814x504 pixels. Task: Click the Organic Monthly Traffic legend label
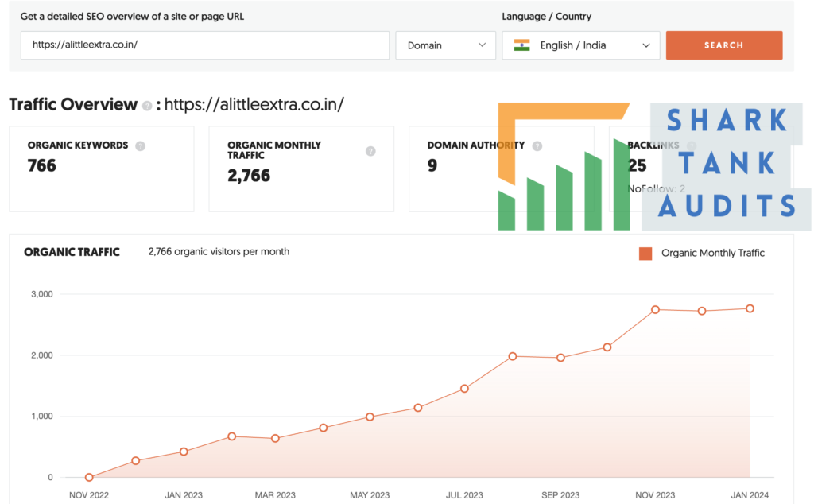click(713, 254)
